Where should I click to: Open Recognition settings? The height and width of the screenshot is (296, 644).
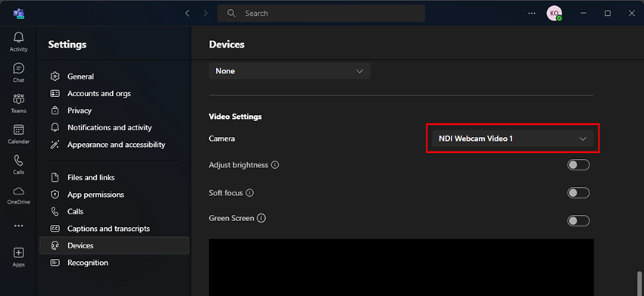(x=114, y=263)
